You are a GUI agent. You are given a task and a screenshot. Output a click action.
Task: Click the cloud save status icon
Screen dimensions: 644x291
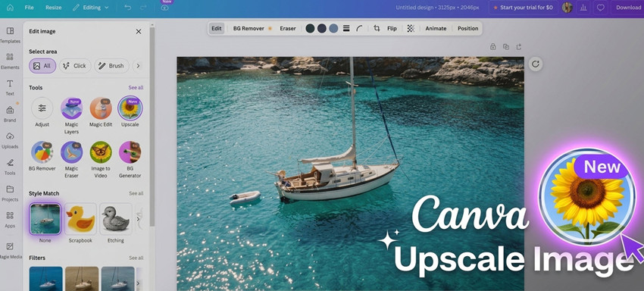pos(164,8)
